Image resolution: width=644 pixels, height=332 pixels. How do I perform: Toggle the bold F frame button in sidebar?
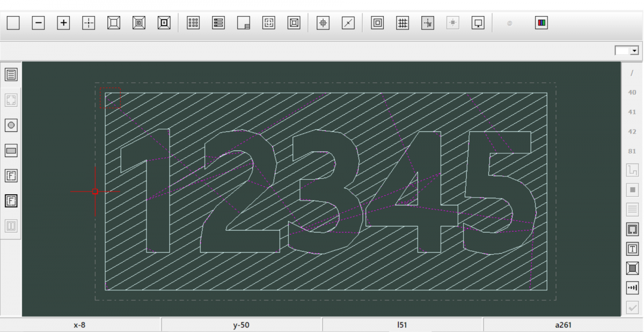[11, 201]
